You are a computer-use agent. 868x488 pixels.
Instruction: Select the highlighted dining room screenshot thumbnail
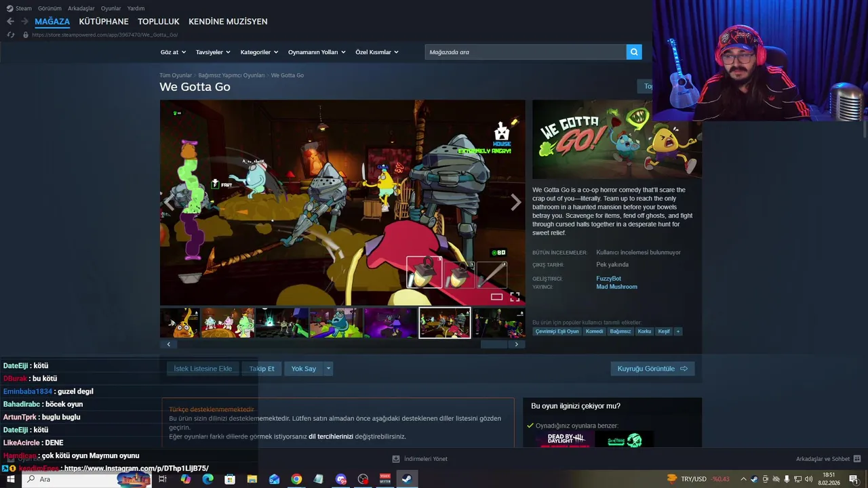[445, 323]
